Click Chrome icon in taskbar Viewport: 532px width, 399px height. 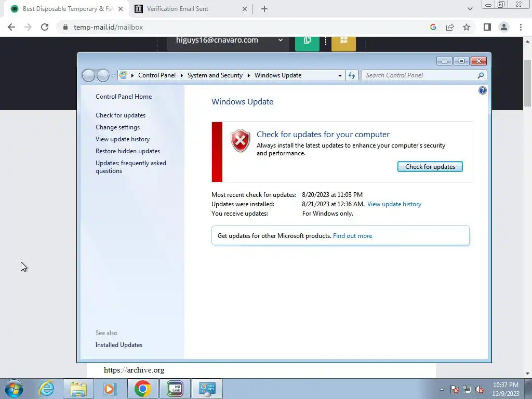pos(142,389)
